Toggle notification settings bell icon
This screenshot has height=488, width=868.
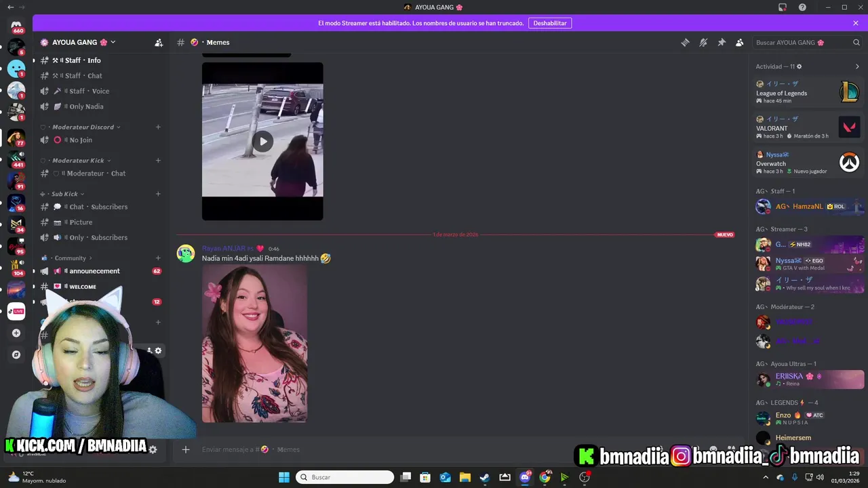pos(703,42)
